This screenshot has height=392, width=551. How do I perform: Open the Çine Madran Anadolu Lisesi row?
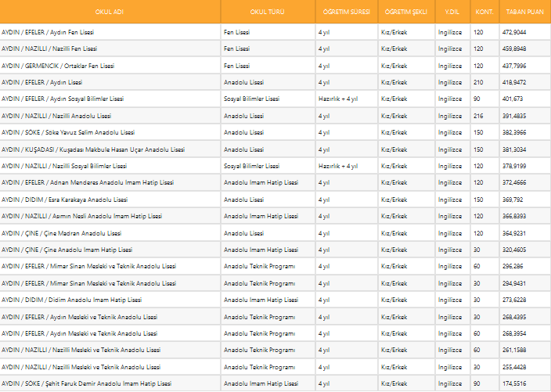coord(61,233)
